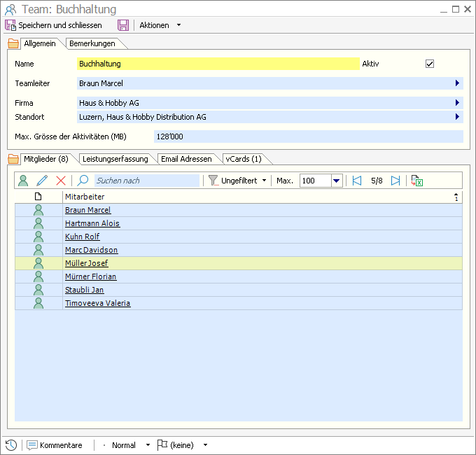476x455 pixels.
Task: Open the Aktionen menu
Action: [x=154, y=25]
